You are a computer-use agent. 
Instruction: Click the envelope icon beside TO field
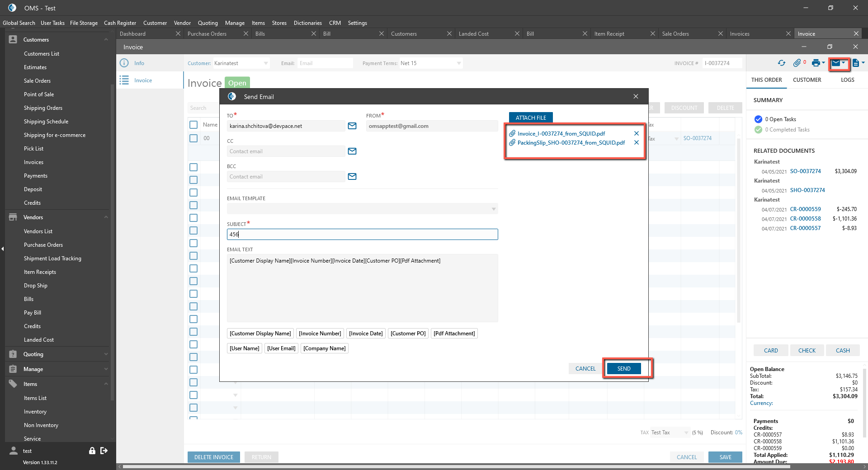point(352,126)
